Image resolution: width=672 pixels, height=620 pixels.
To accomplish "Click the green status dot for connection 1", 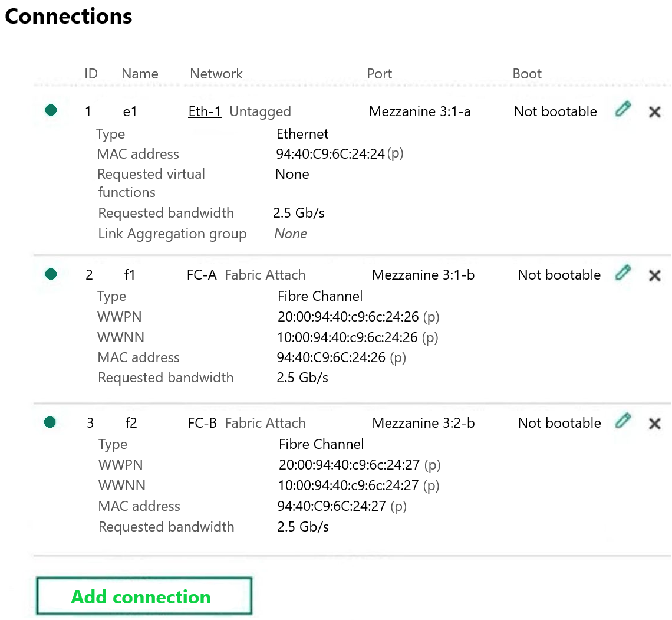I will tap(51, 110).
